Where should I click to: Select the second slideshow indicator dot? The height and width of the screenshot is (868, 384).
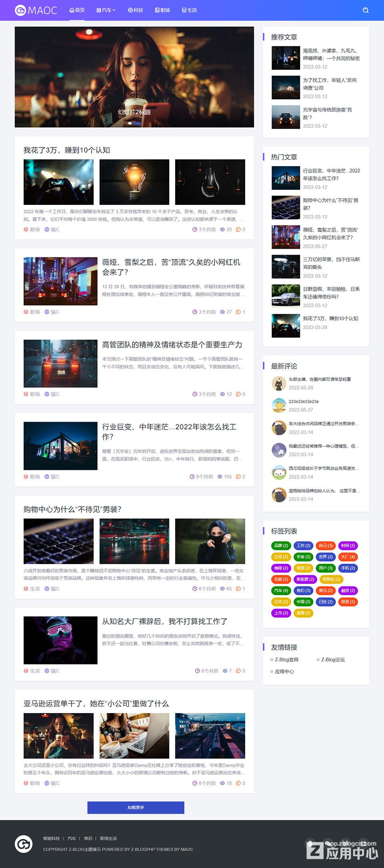(137, 123)
